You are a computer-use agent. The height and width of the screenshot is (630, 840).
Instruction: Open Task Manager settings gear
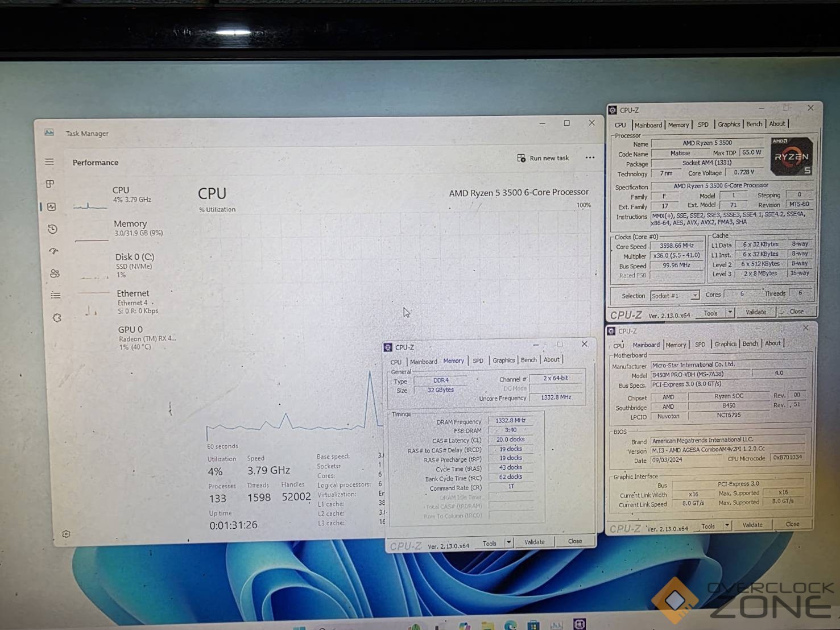pyautogui.click(x=66, y=534)
